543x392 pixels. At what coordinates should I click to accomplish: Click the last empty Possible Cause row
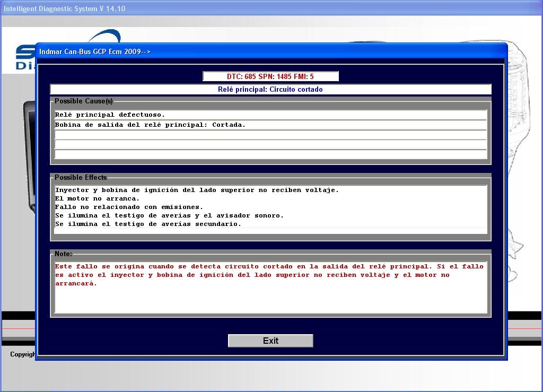(x=270, y=154)
